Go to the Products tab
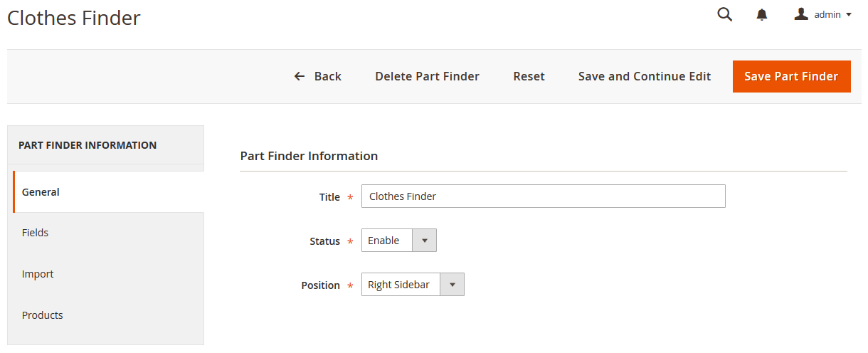Image resolution: width=868 pixels, height=353 pixels. 42,315
